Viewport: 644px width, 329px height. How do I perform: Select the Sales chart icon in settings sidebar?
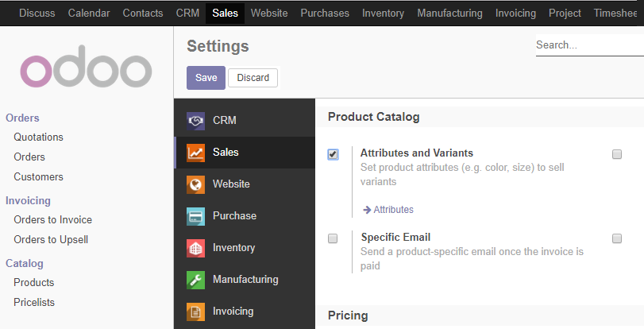coord(195,153)
